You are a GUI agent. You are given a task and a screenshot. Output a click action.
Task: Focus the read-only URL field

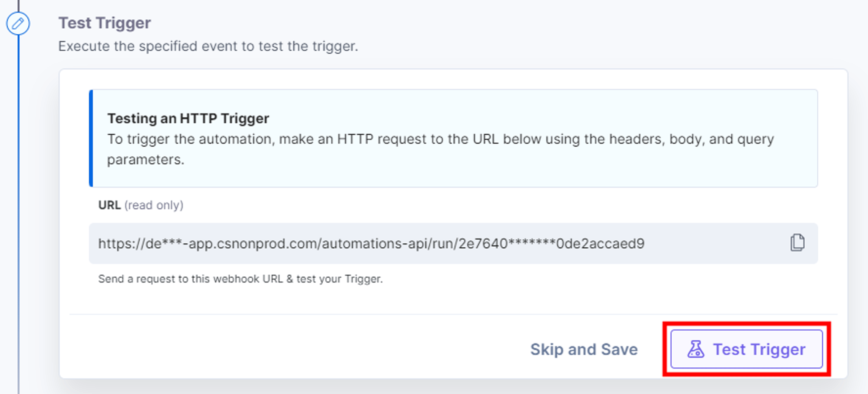(453, 243)
